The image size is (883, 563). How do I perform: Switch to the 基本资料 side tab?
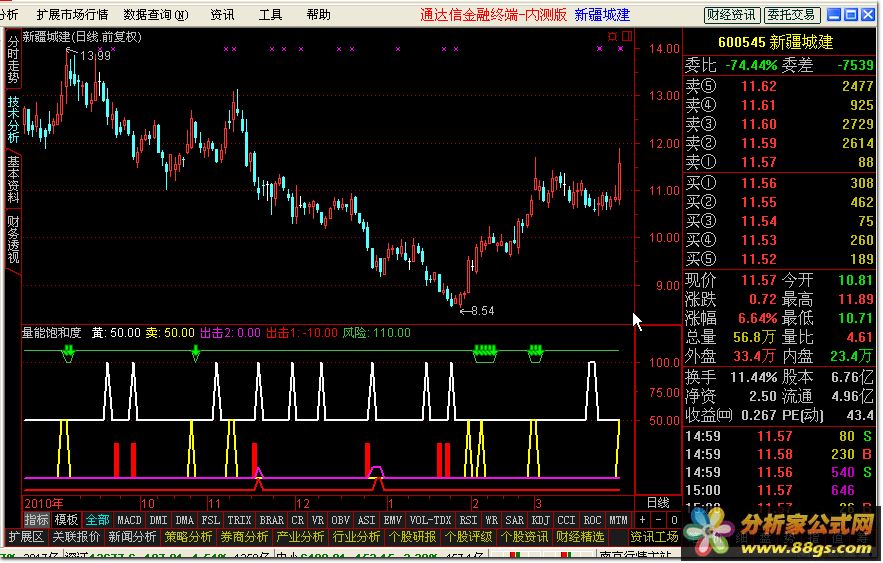click(13, 180)
